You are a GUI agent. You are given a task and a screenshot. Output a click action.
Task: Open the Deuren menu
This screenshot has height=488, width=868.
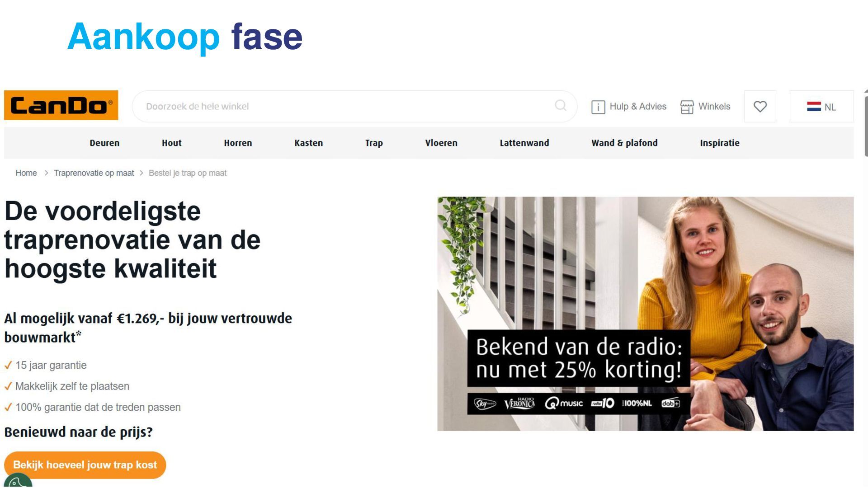click(x=104, y=143)
